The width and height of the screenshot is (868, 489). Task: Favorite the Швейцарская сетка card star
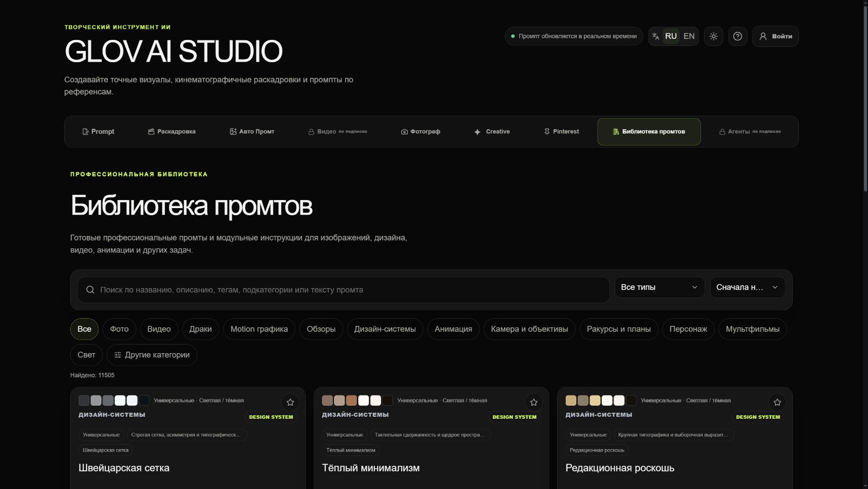point(290,402)
